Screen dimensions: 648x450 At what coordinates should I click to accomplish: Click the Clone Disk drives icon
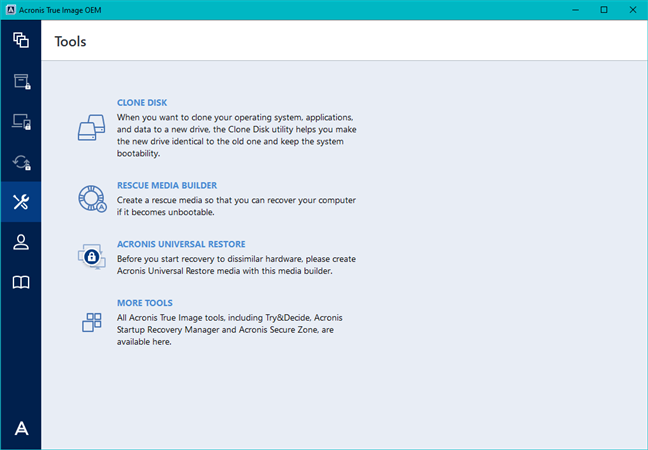[x=91, y=128]
